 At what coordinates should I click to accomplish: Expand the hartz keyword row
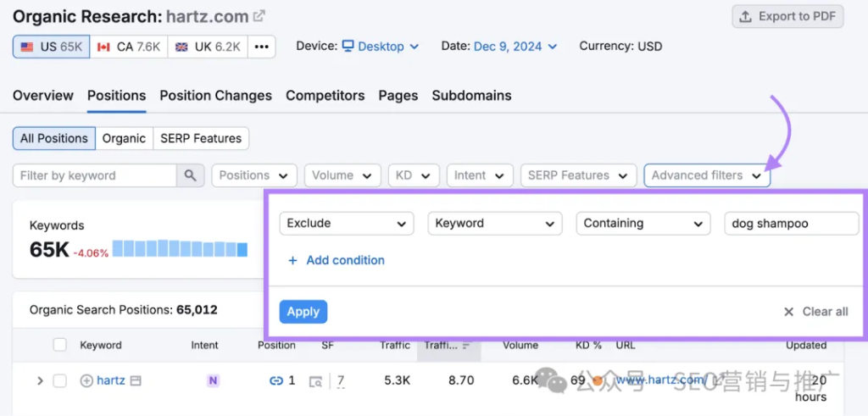pyautogui.click(x=39, y=381)
